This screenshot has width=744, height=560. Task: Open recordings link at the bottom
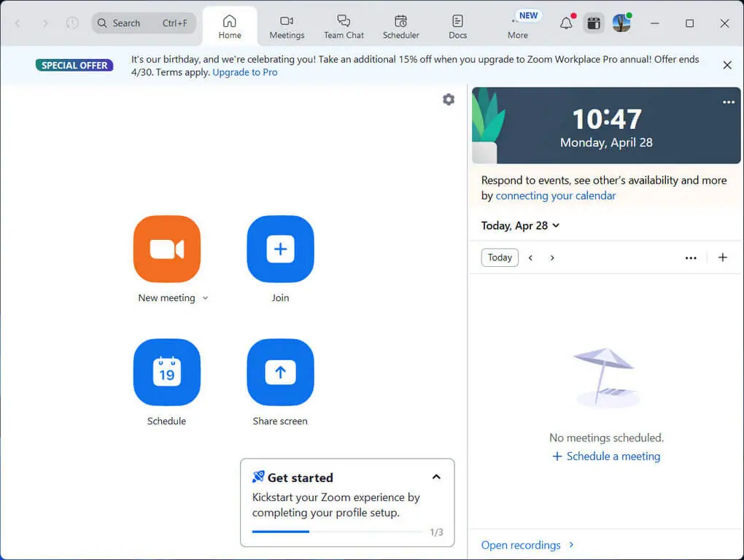(x=527, y=545)
